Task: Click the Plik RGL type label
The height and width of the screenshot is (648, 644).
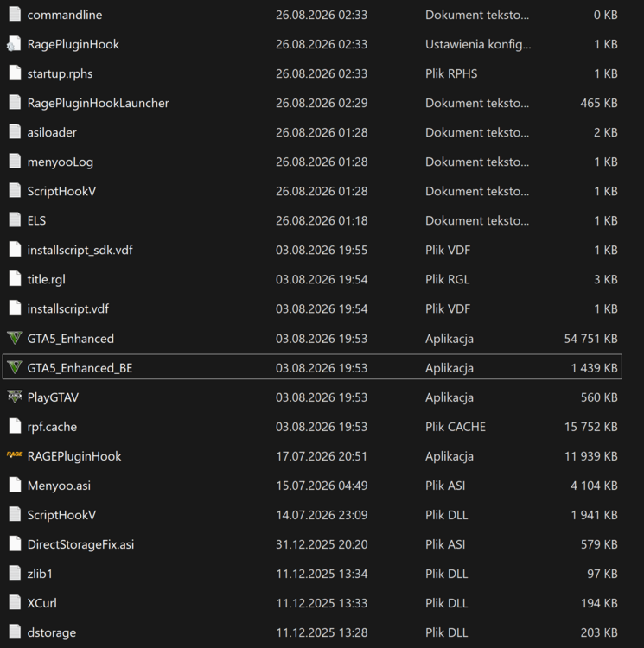Action: pyautogui.click(x=448, y=280)
